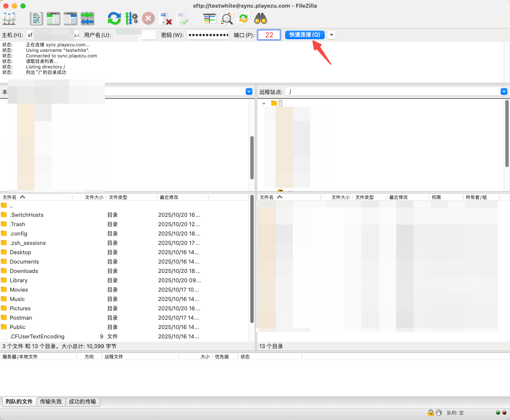
Task: Click the disconnect from server icon
Action: pos(165,18)
